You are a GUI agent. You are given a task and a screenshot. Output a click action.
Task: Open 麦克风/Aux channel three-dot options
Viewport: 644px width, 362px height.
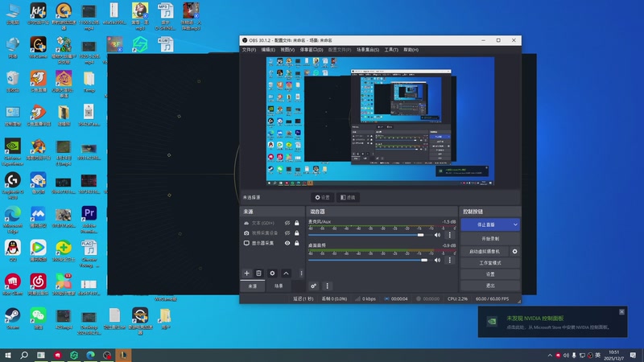[450, 235]
